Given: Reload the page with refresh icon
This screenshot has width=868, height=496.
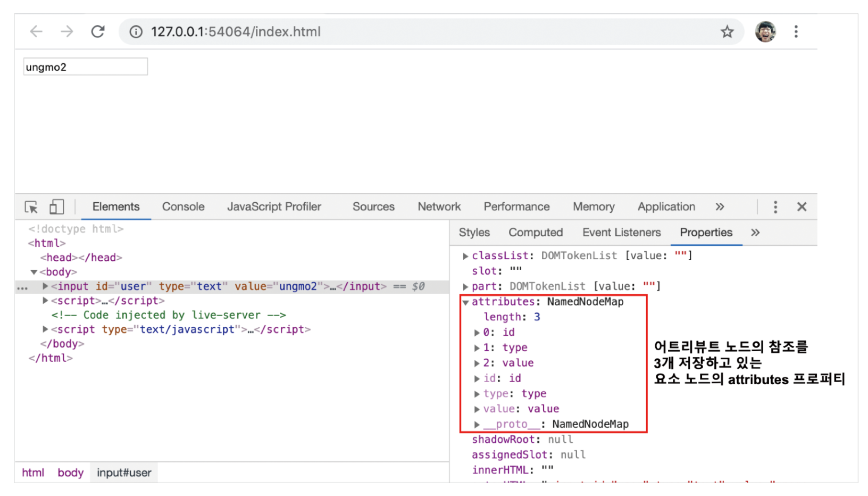Looking at the screenshot, I should (x=98, y=31).
